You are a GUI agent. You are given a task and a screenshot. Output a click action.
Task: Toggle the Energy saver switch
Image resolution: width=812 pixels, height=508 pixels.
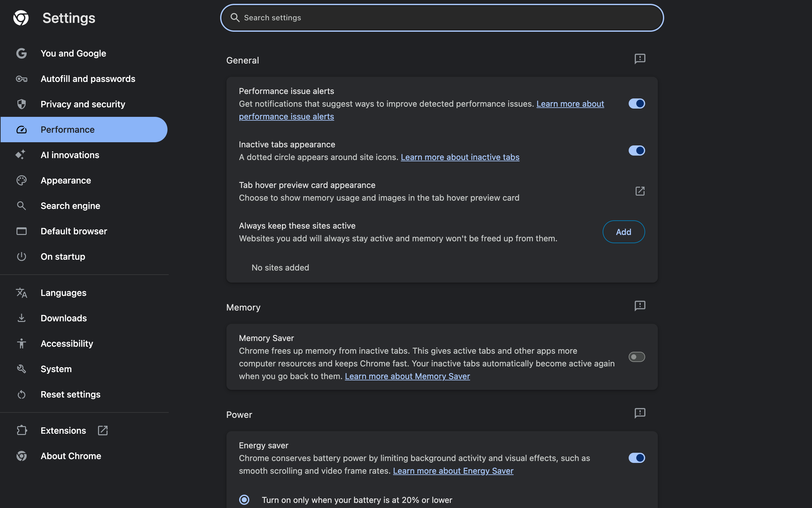point(637,458)
